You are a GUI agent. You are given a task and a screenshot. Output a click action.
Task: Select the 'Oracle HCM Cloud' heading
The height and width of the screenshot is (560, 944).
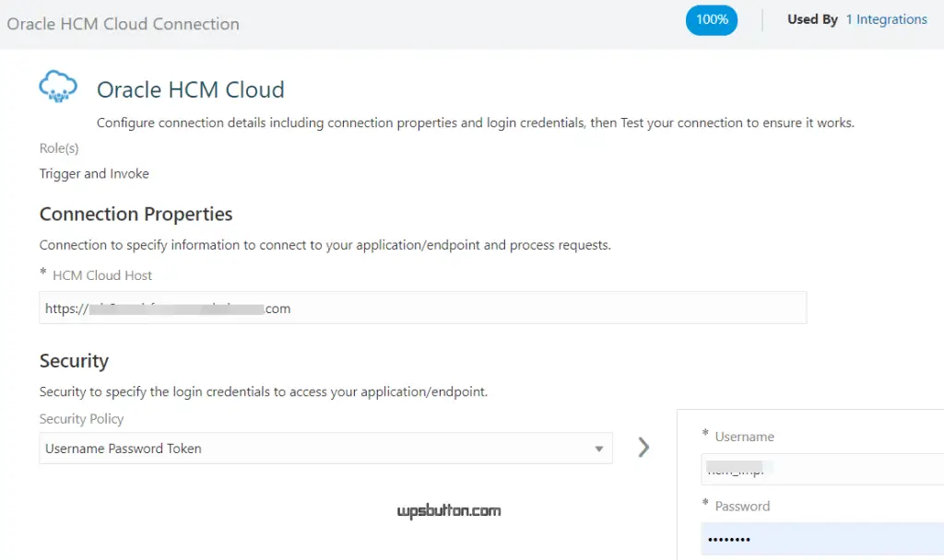pos(190,89)
